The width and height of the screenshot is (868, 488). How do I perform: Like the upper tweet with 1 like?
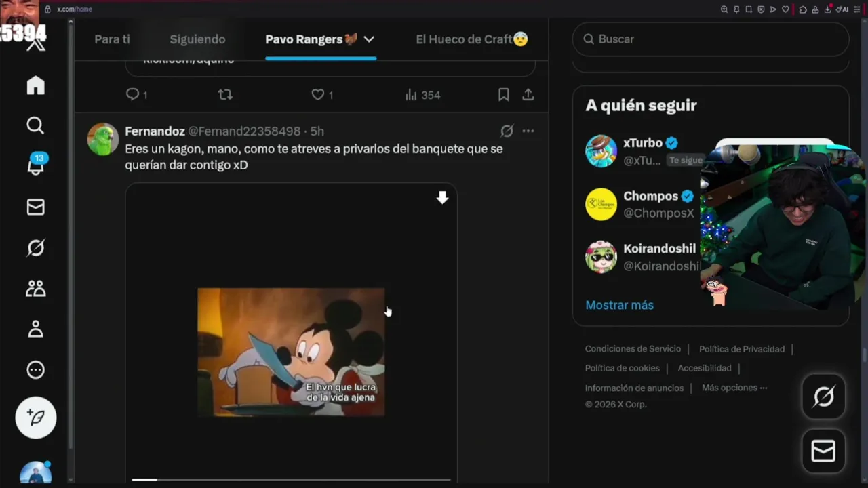pyautogui.click(x=322, y=95)
